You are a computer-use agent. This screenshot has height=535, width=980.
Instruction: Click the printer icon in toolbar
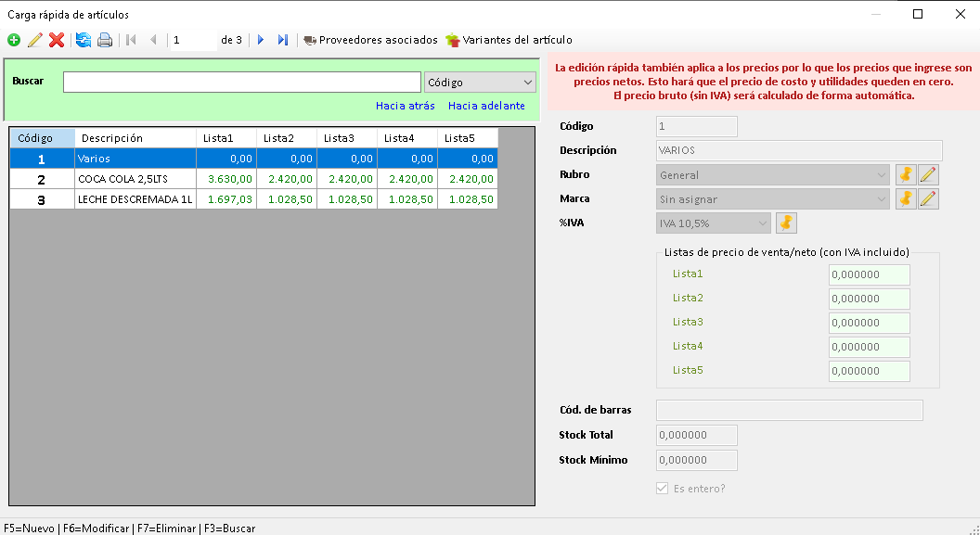105,40
